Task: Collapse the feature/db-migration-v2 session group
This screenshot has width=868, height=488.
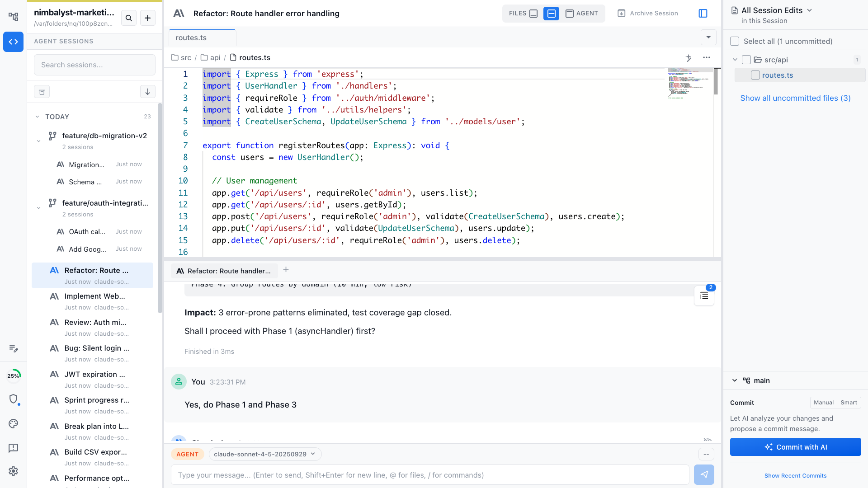Action: click(x=38, y=141)
